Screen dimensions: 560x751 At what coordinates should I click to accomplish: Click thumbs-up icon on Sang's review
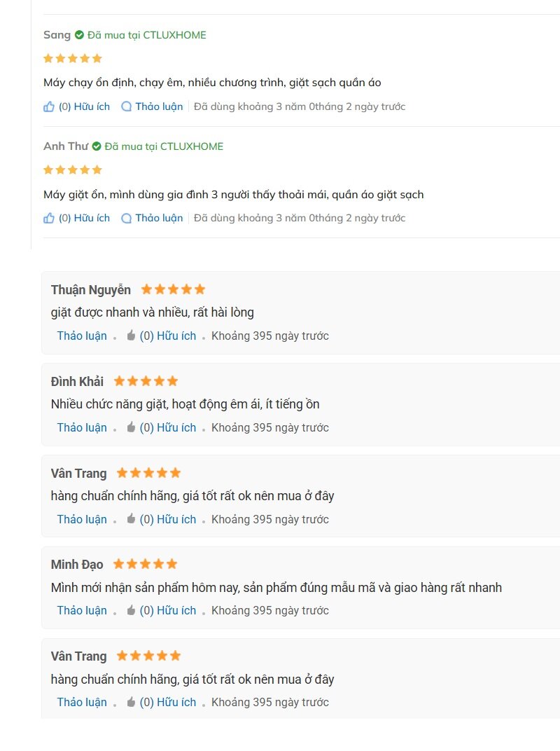point(49,106)
